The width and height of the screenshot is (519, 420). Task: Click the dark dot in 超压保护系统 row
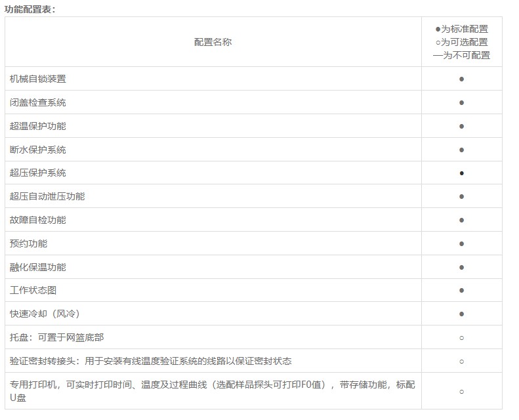[461, 173]
